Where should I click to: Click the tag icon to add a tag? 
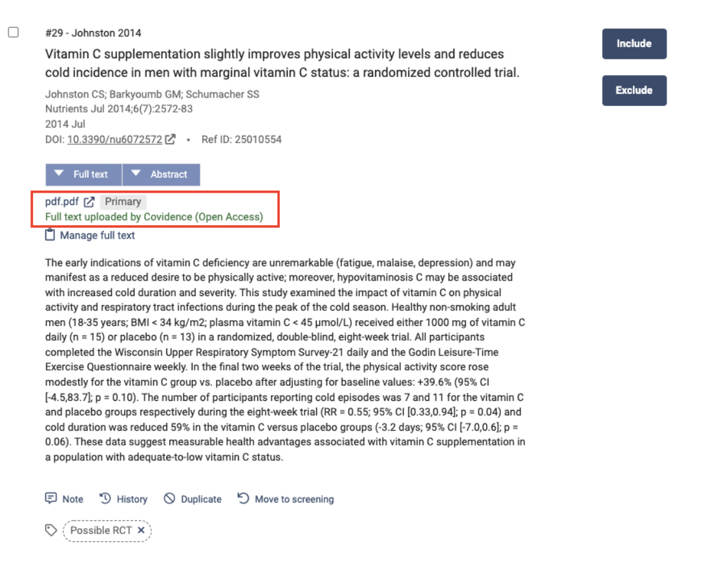[50, 530]
